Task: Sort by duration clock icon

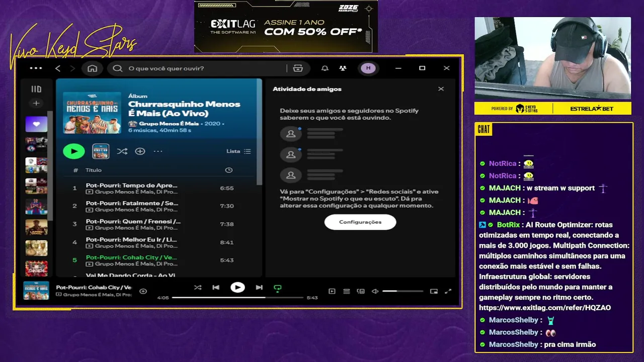Action: (x=229, y=170)
